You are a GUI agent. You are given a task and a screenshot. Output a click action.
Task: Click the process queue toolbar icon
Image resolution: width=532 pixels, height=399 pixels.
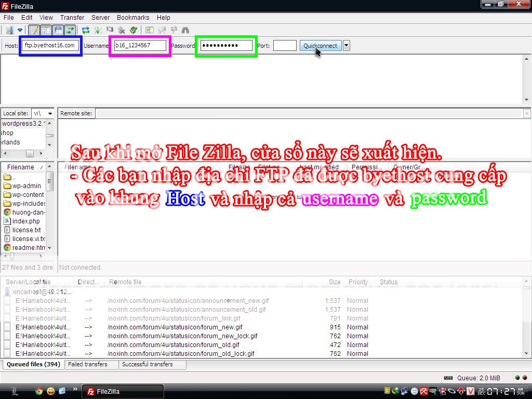pos(98,30)
